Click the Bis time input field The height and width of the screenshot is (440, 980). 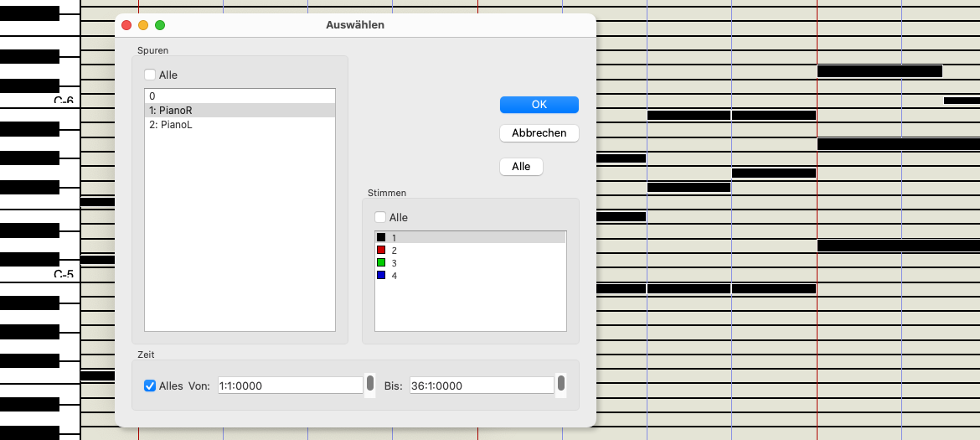coord(481,386)
